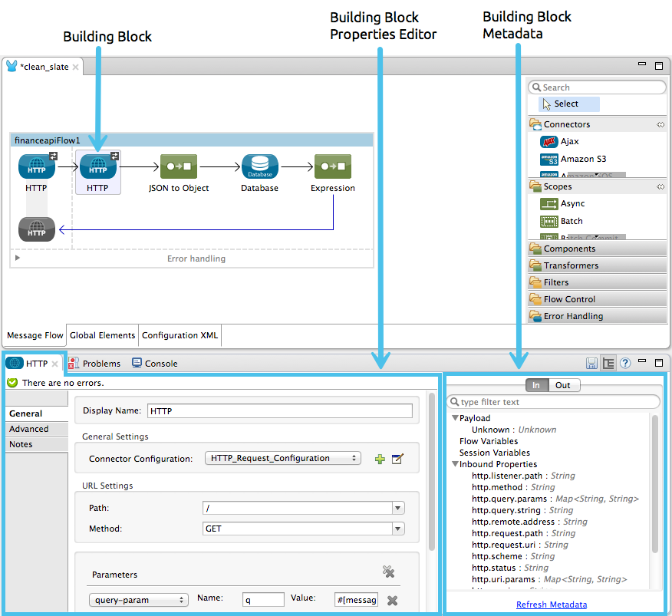The height and width of the screenshot is (616, 672).
Task: Click the type filter text field
Action: tap(552, 401)
